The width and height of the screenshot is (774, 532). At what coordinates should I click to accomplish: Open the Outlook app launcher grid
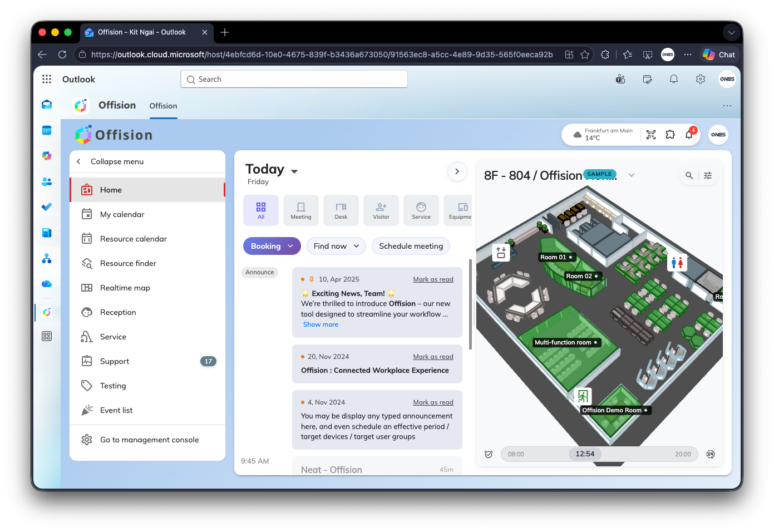tap(47, 79)
